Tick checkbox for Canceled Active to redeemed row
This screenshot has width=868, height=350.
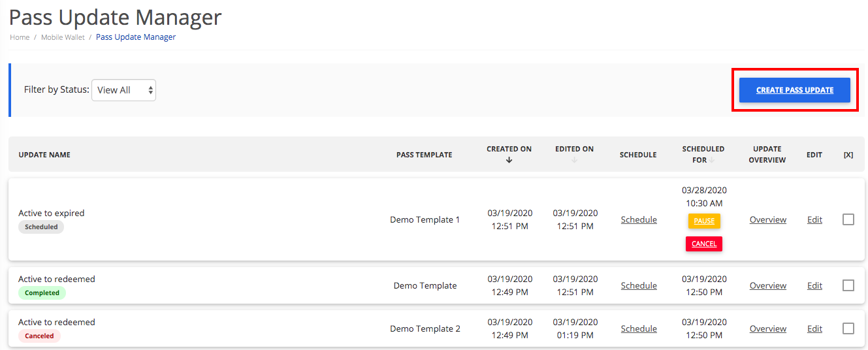click(848, 328)
